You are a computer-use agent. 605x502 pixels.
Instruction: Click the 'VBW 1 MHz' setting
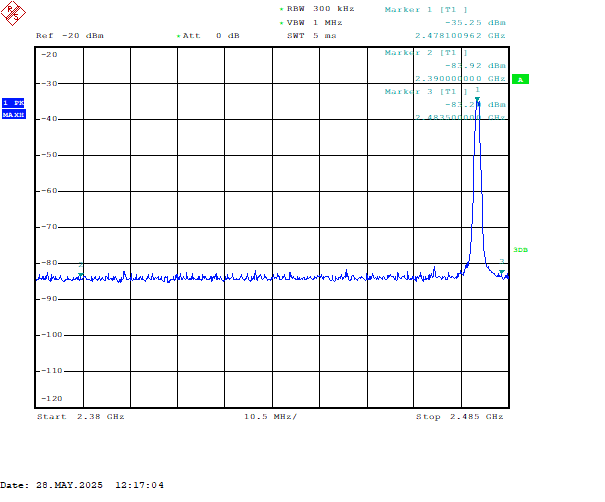click(x=314, y=23)
